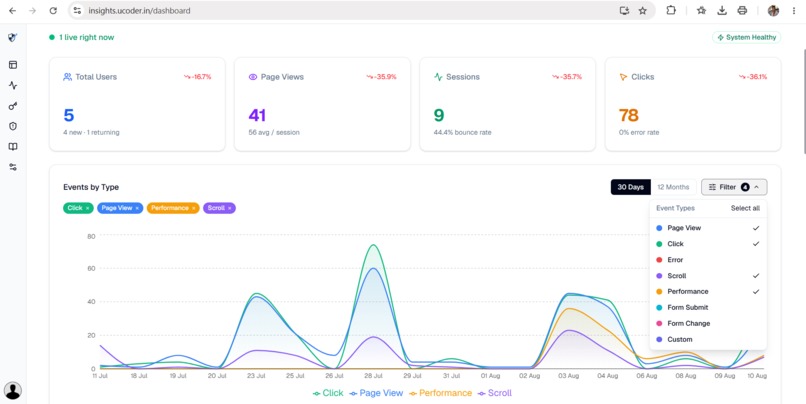Image resolution: width=806 pixels, height=404 pixels.
Task: Click the Clicks value 78
Action: point(629,115)
